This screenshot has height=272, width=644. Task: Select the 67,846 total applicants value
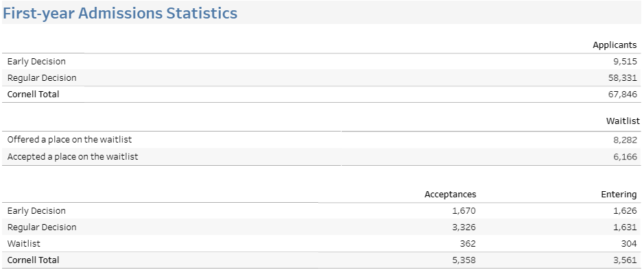[623, 95]
